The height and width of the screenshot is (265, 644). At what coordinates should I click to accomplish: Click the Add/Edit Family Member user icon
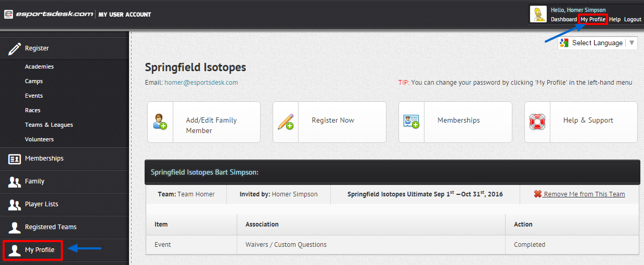click(x=160, y=122)
